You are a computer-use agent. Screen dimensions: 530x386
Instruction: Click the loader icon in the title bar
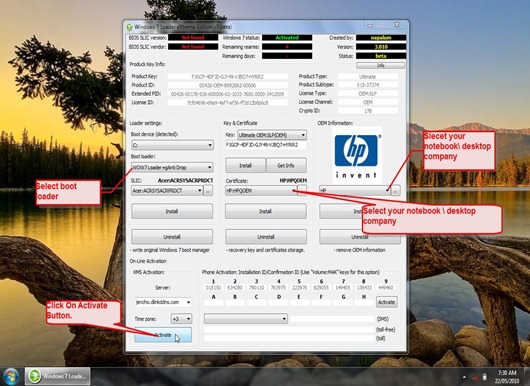click(129, 27)
